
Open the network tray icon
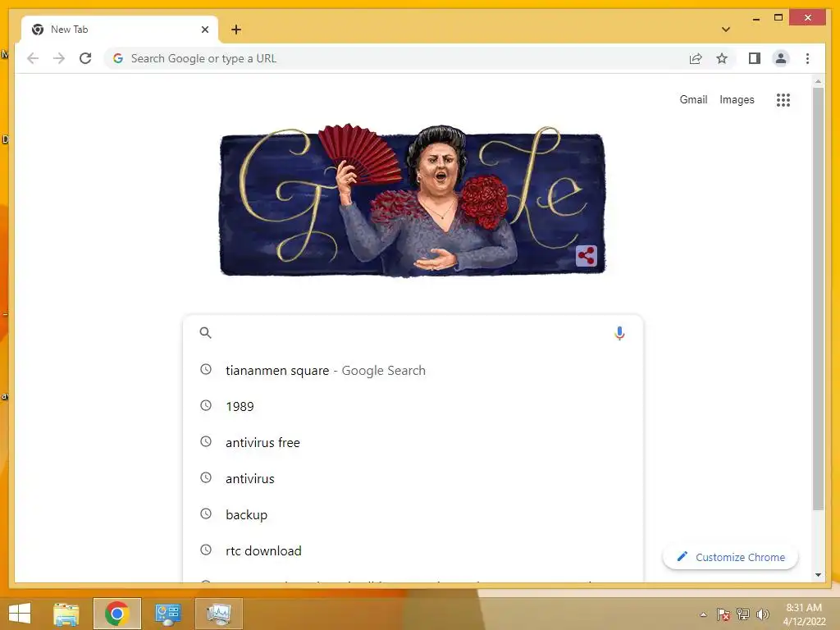[742, 614]
